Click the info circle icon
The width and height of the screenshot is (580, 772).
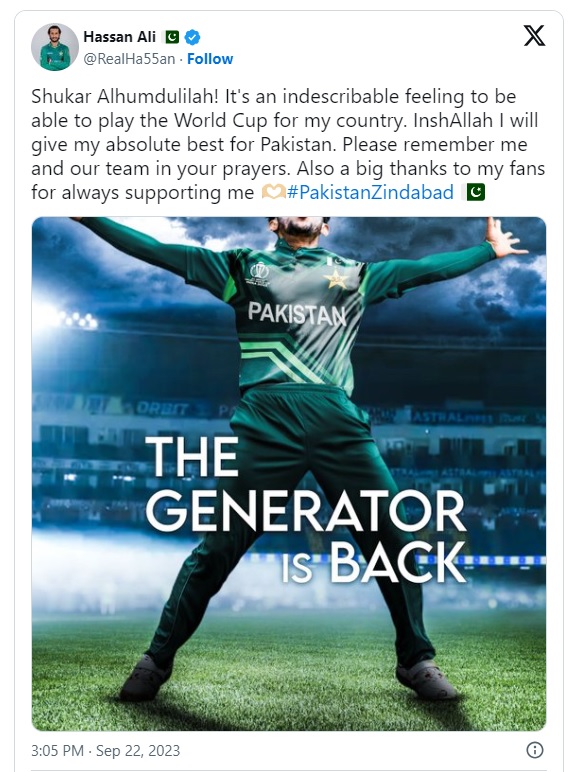pyautogui.click(x=535, y=750)
